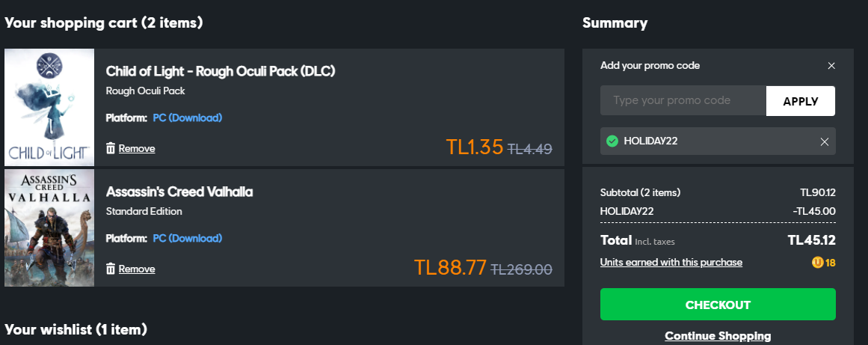Screen dimensions: 868x345
Task: Open the Continue Shopping link
Action: (718, 336)
